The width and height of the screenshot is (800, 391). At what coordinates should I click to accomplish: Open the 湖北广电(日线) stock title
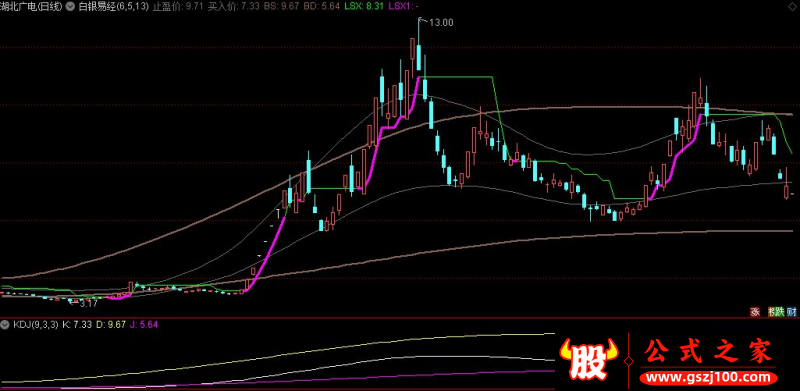33,6
